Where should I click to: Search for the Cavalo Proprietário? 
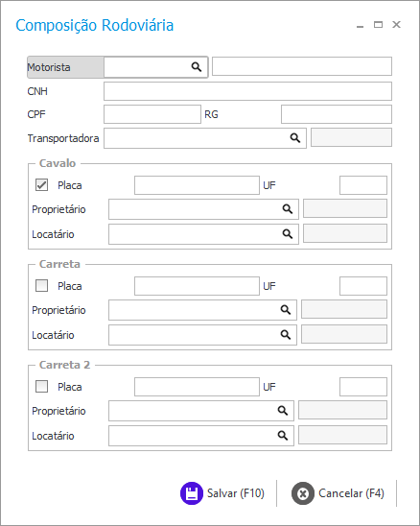click(x=288, y=209)
